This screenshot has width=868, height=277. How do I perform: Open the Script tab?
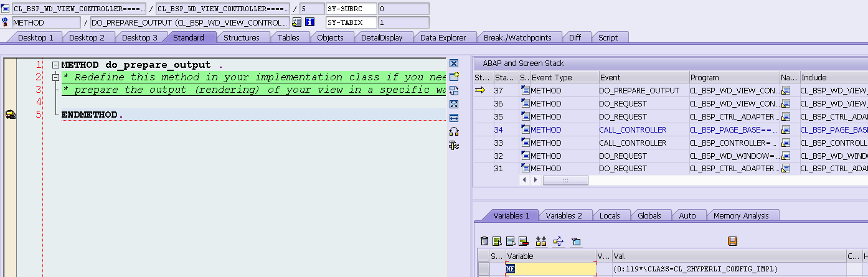(608, 37)
